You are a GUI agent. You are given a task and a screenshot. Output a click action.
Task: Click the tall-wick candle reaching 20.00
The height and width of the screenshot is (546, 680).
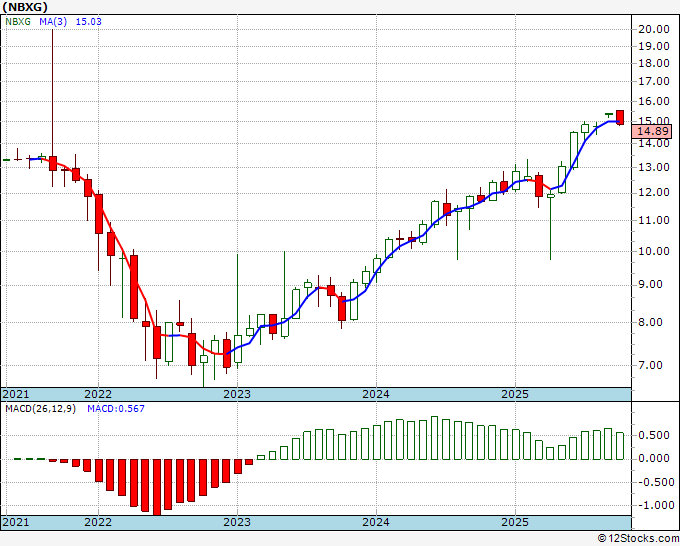52,163
